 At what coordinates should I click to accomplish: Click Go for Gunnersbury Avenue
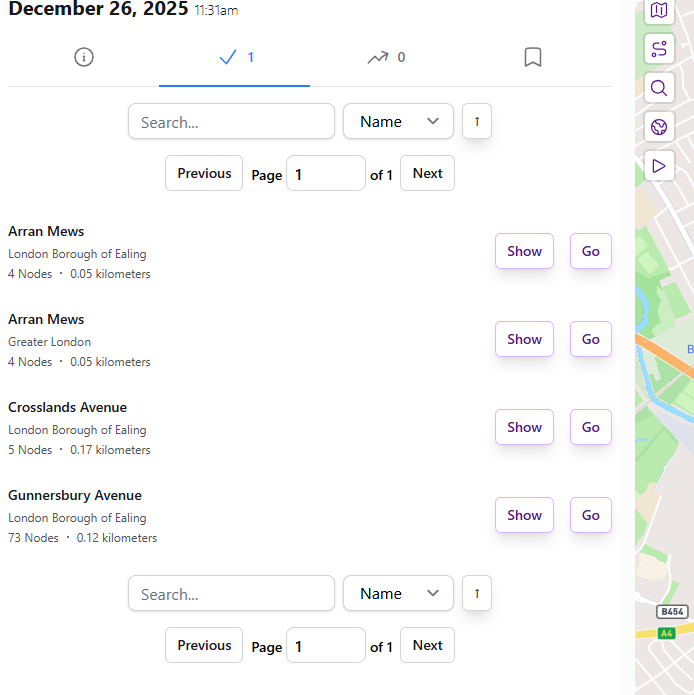(591, 515)
